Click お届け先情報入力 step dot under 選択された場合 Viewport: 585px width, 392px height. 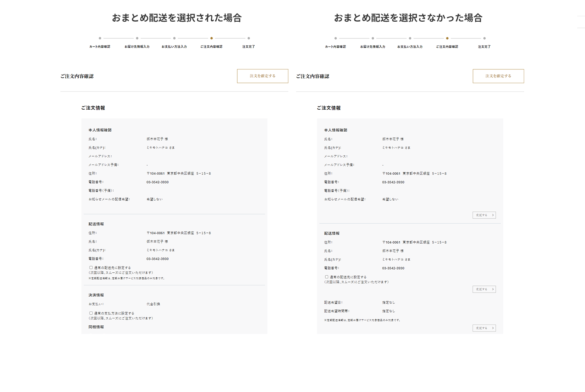click(x=137, y=38)
